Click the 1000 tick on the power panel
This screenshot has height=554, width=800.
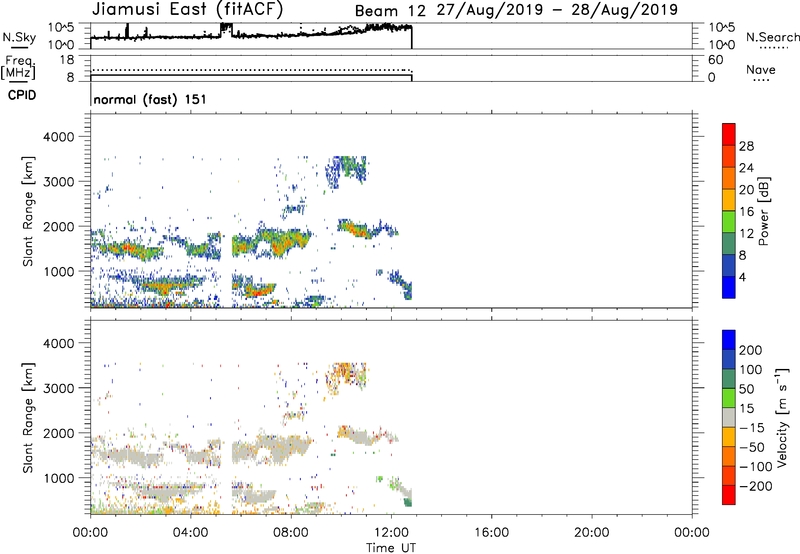click(x=58, y=271)
